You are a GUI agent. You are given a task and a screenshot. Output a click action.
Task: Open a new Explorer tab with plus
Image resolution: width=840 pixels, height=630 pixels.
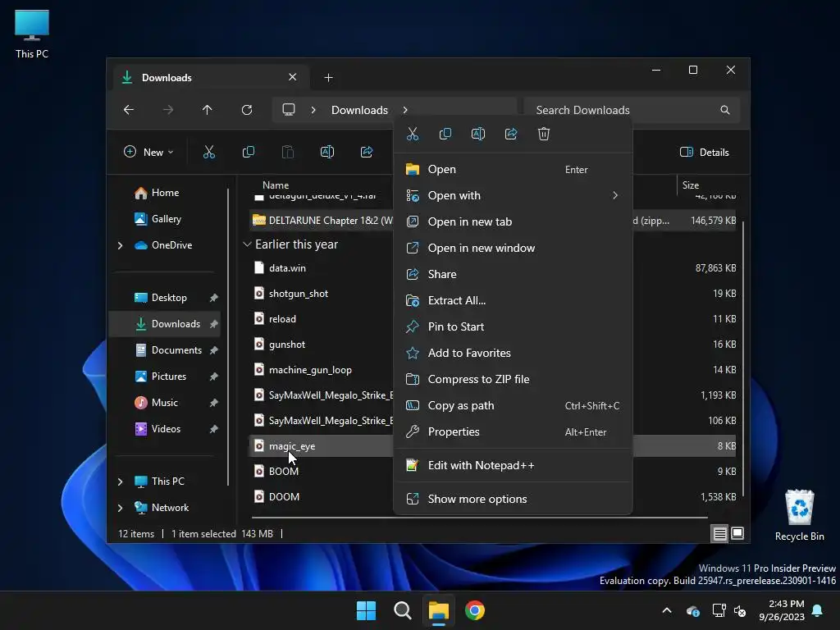(x=328, y=78)
